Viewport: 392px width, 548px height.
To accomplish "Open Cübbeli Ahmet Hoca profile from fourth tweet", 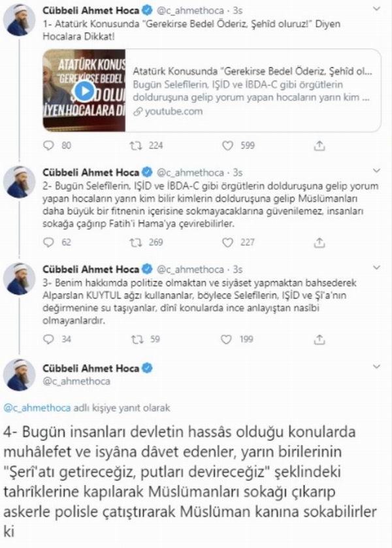I will 91,368.
